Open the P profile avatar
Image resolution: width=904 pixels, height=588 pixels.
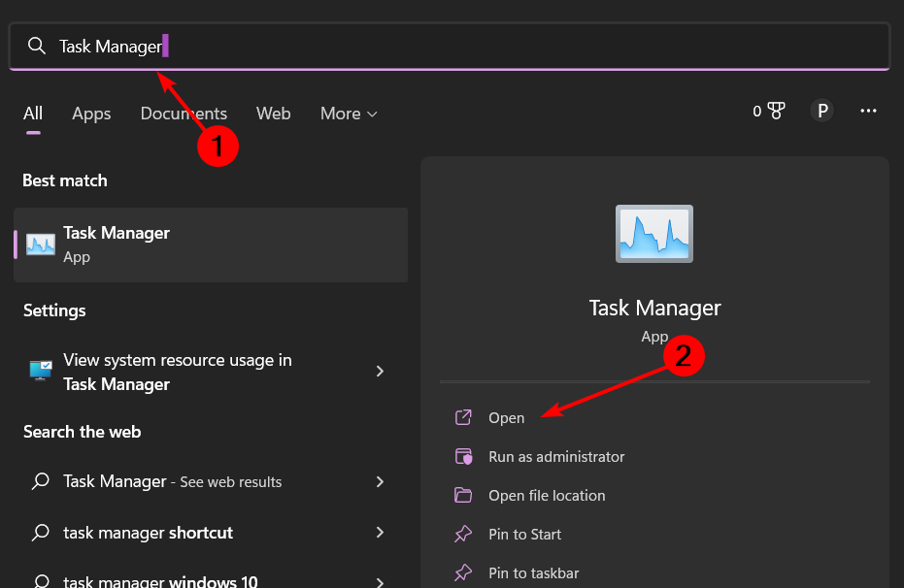(x=822, y=112)
